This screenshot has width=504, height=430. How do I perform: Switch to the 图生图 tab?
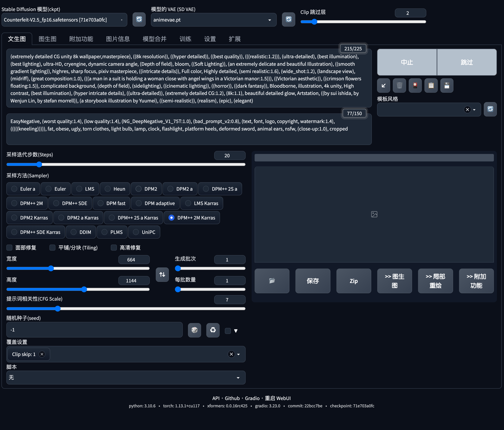tap(47, 39)
